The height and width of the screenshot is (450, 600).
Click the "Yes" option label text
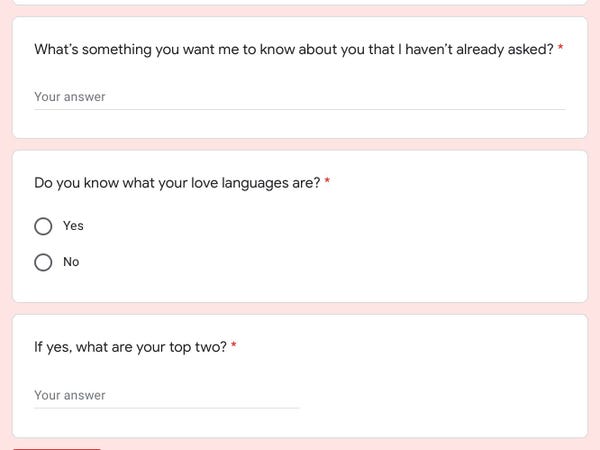point(73,226)
